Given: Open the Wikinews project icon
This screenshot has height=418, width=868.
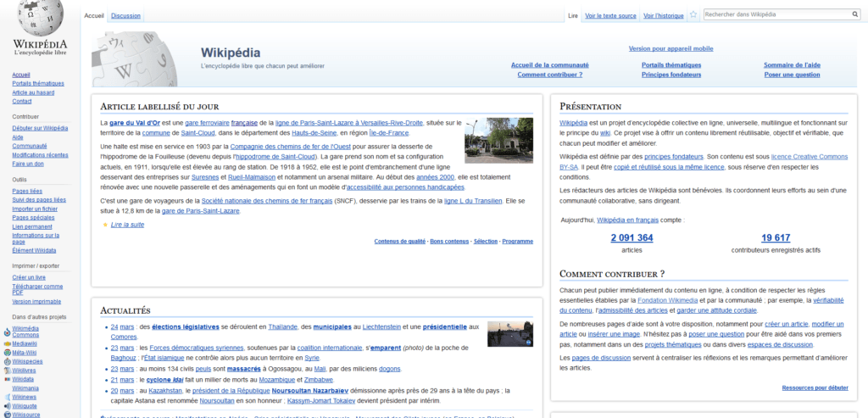Looking at the screenshot, I should [x=7, y=398].
